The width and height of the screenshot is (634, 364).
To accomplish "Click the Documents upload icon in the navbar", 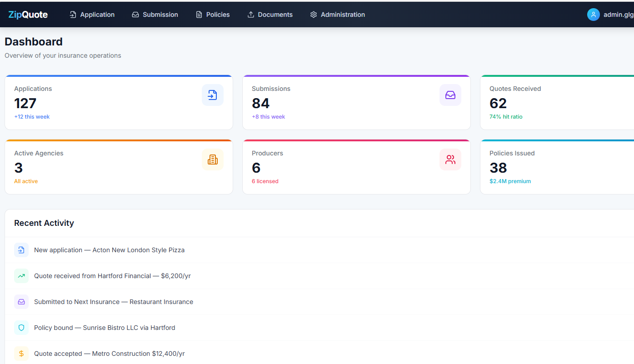I will click(x=250, y=15).
